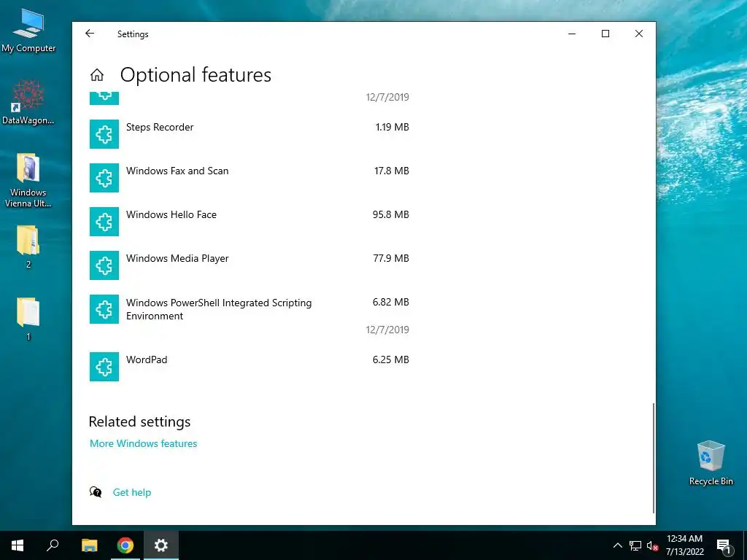Click the Related settings heading
This screenshot has width=747, height=560.
pyautogui.click(x=139, y=421)
